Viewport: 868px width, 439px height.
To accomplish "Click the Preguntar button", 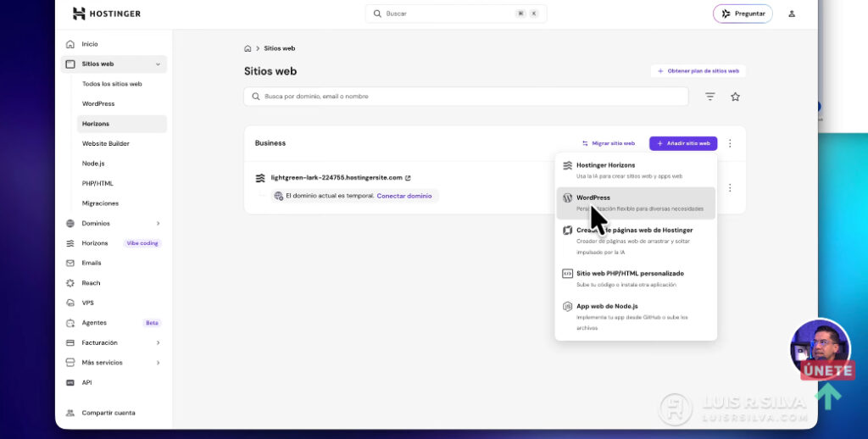I will click(743, 14).
